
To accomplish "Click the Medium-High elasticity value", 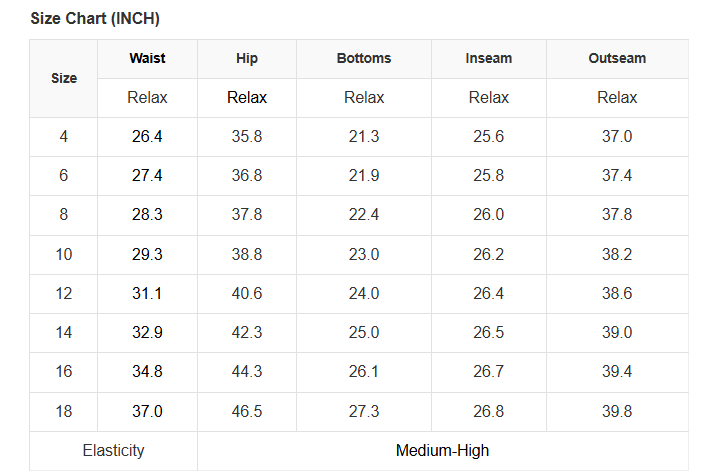I will click(443, 450).
